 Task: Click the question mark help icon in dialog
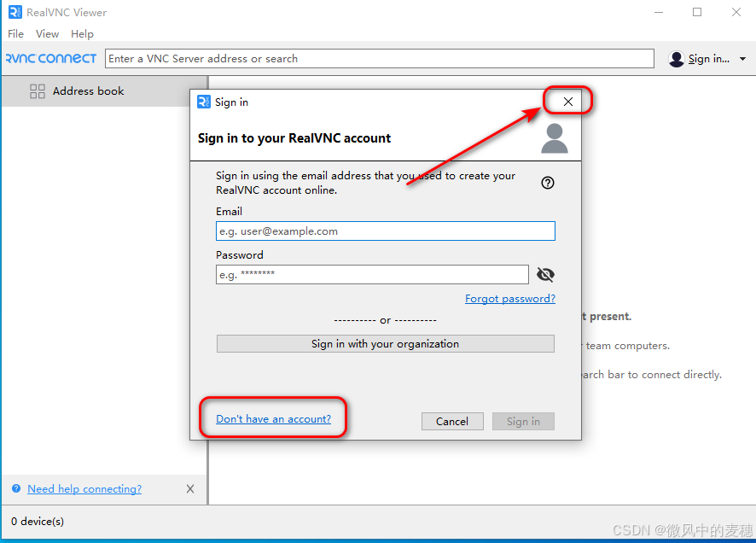coord(548,183)
